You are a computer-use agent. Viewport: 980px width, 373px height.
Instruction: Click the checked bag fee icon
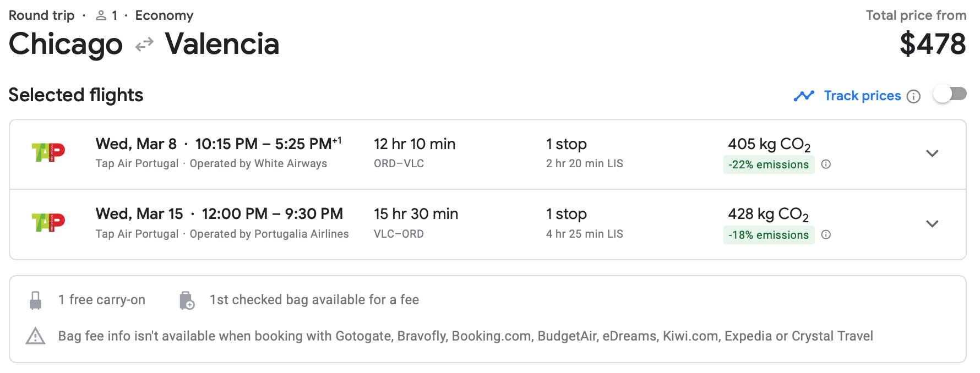(187, 300)
